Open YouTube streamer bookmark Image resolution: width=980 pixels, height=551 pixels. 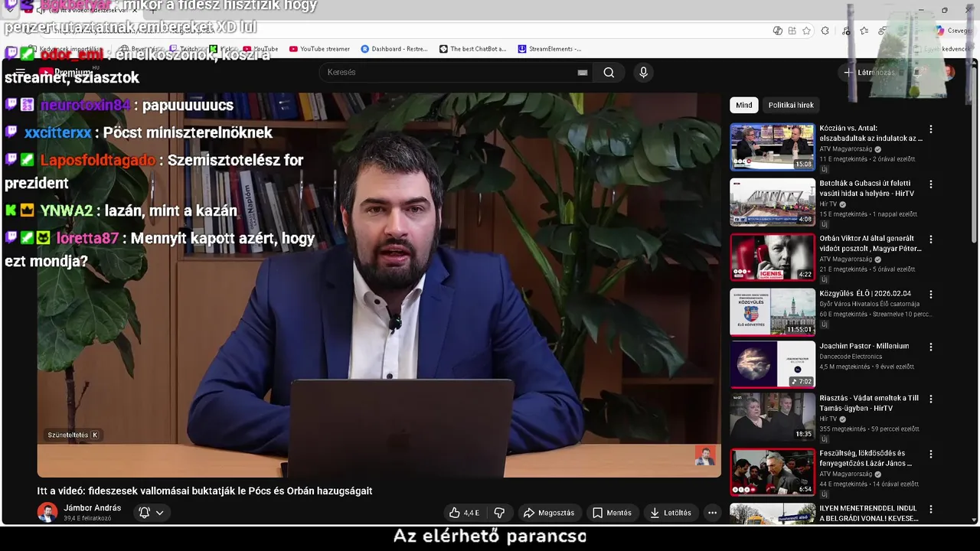[319, 49]
